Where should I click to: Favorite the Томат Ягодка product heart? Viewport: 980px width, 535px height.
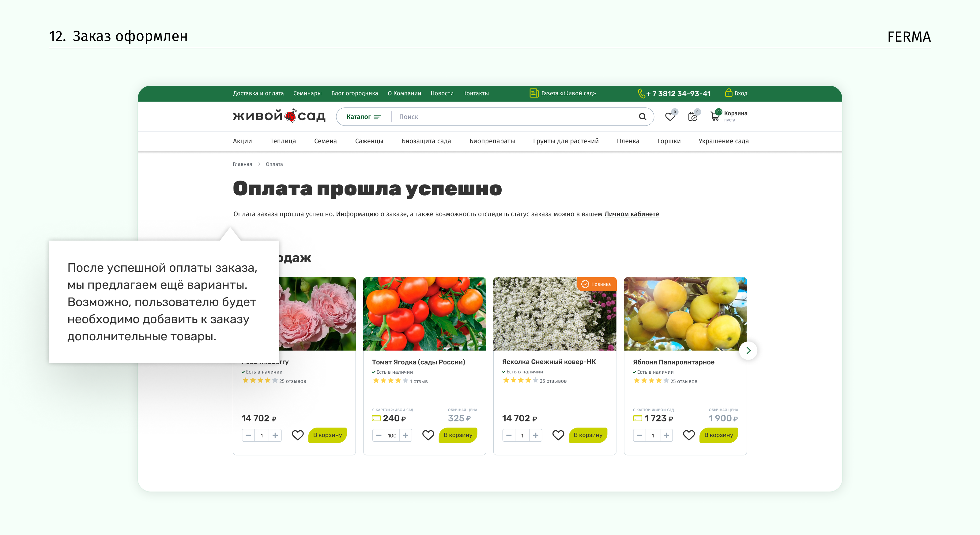click(x=428, y=435)
